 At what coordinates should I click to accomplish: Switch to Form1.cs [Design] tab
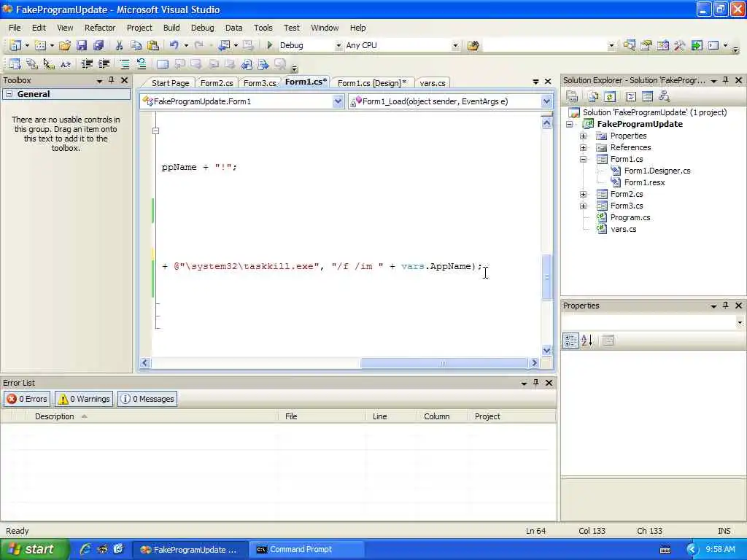coord(372,83)
